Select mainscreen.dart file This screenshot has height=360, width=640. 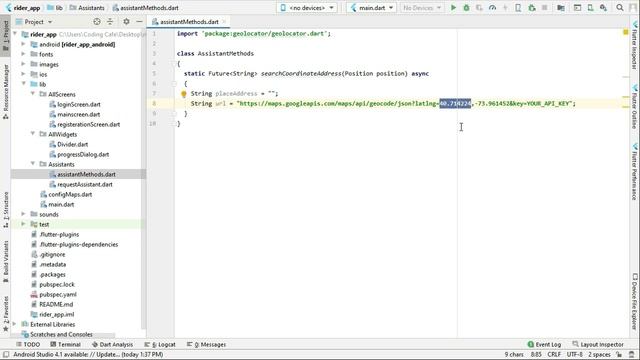pyautogui.click(x=78, y=114)
